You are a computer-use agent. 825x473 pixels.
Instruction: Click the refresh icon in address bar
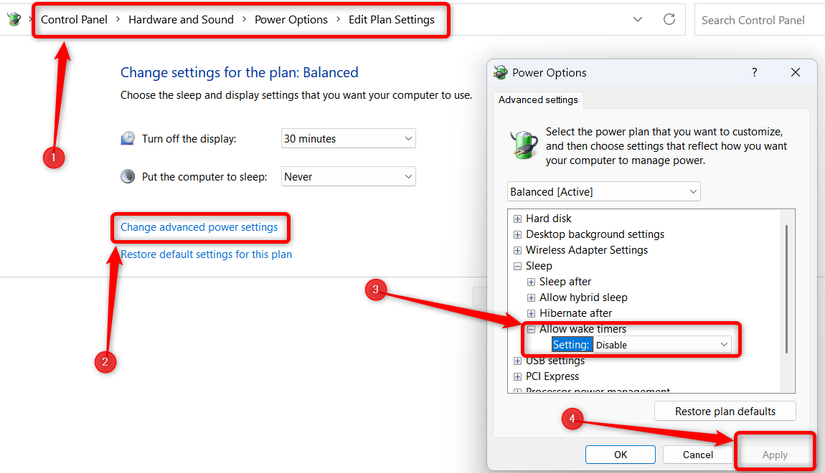coord(669,19)
